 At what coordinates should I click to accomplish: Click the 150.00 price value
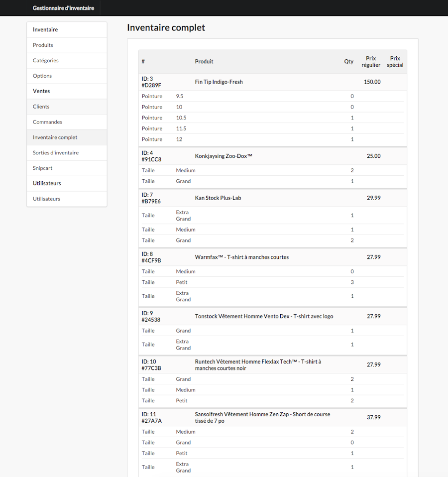(372, 82)
